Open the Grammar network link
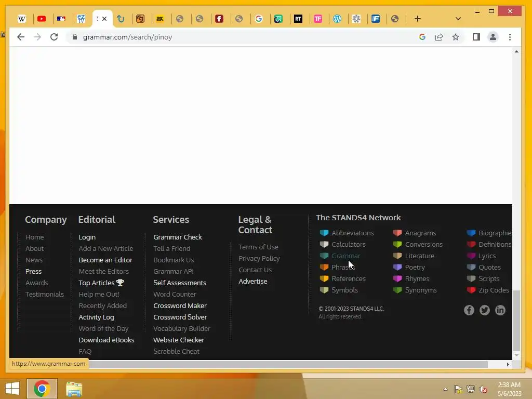This screenshot has height=399, width=532. coord(345,256)
